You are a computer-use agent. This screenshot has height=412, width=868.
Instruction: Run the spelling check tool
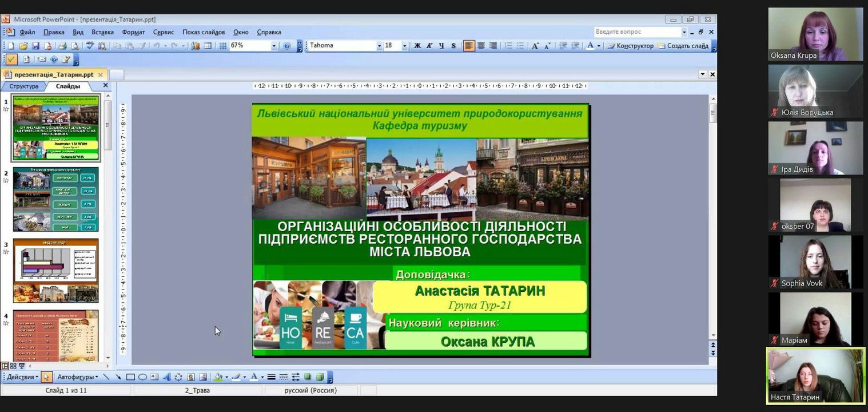click(90, 46)
